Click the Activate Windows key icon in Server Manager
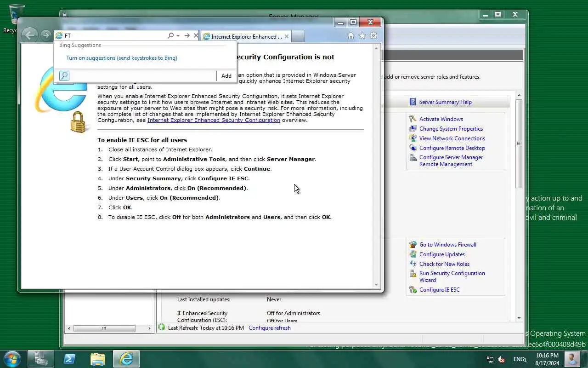Viewport: 588px width, 368px height. pyautogui.click(x=413, y=119)
